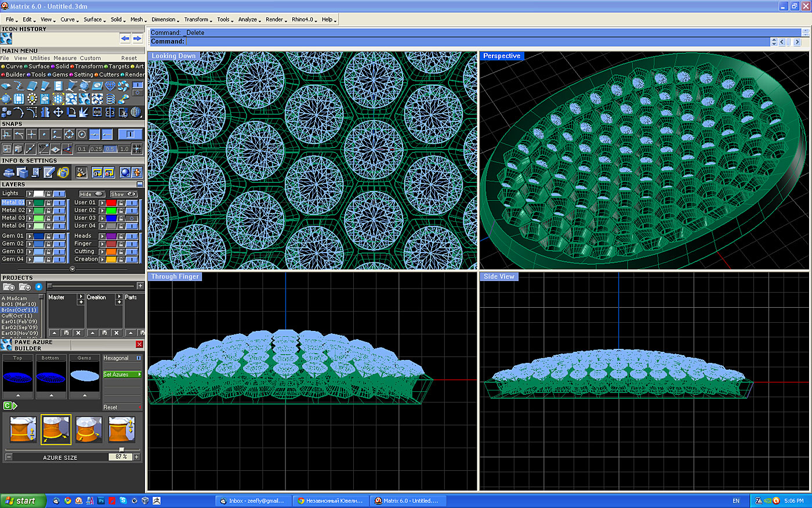Click the blue sphere icon in Info & Settings
This screenshot has width=812, height=508.
point(124,172)
